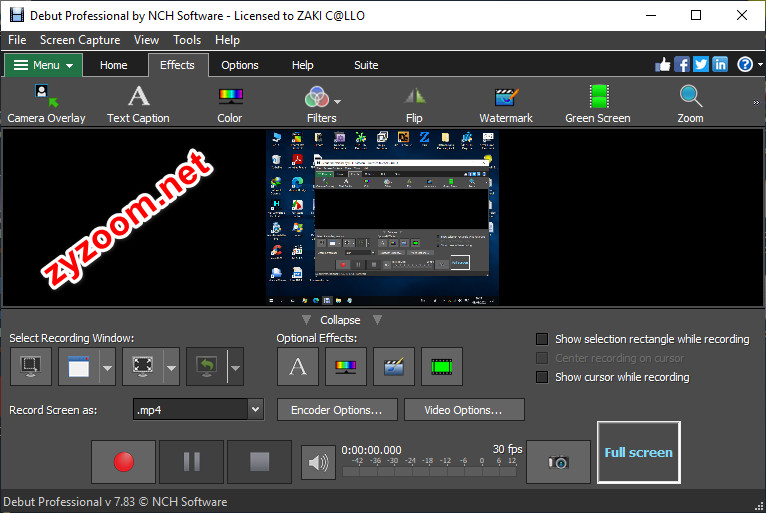This screenshot has height=513, width=766.
Task: Expand the Filters dropdown arrow
Action: click(338, 102)
